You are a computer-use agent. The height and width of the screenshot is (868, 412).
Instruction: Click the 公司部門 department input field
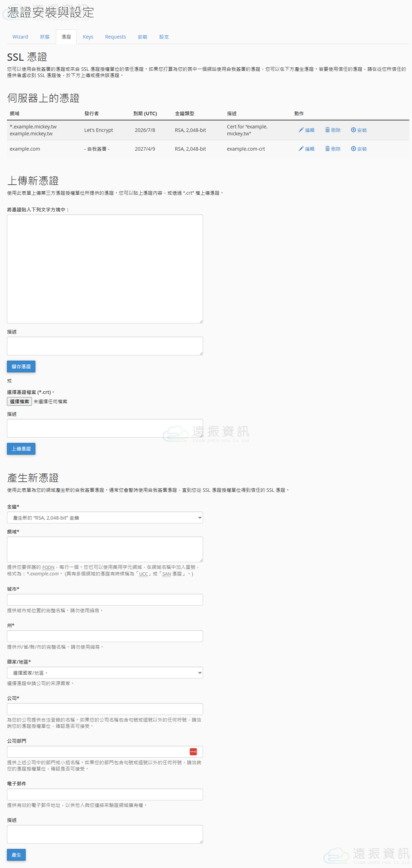105,752
